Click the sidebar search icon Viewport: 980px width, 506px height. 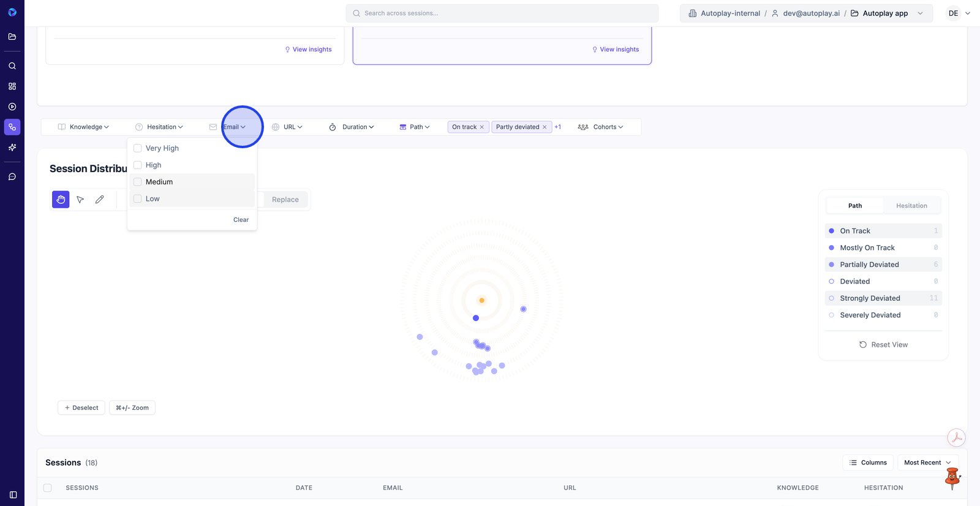pyautogui.click(x=12, y=66)
